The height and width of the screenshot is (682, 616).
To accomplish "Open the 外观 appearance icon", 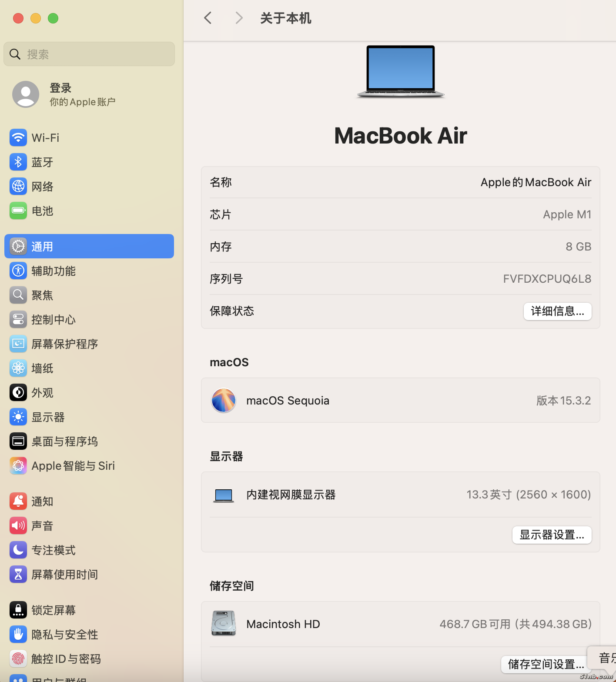I will [x=18, y=393].
